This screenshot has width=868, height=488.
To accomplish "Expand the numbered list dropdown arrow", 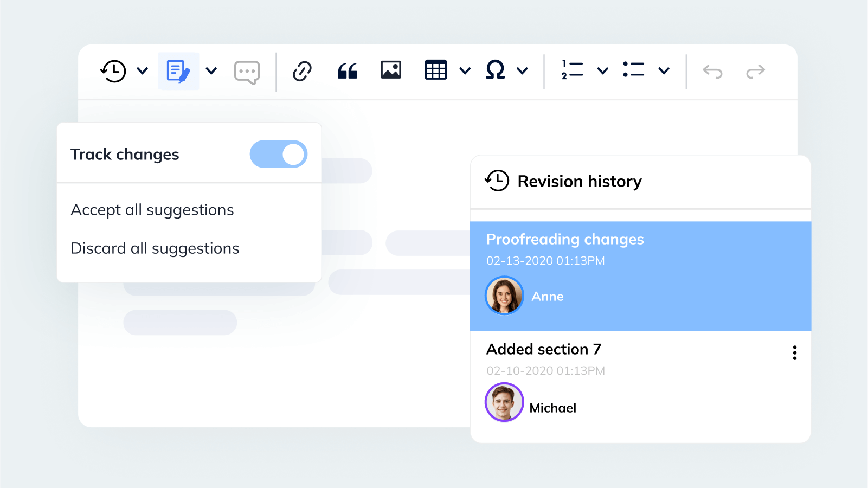I will [603, 70].
